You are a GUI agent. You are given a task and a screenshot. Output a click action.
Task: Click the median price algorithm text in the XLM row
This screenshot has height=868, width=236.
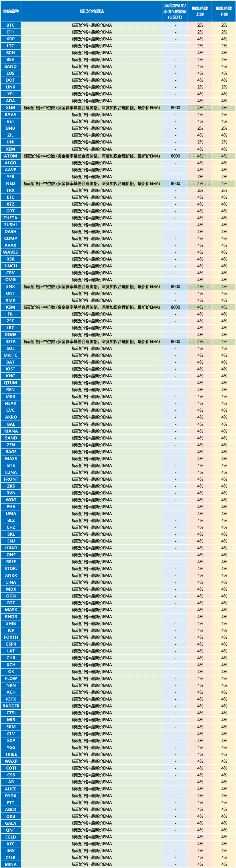92,108
